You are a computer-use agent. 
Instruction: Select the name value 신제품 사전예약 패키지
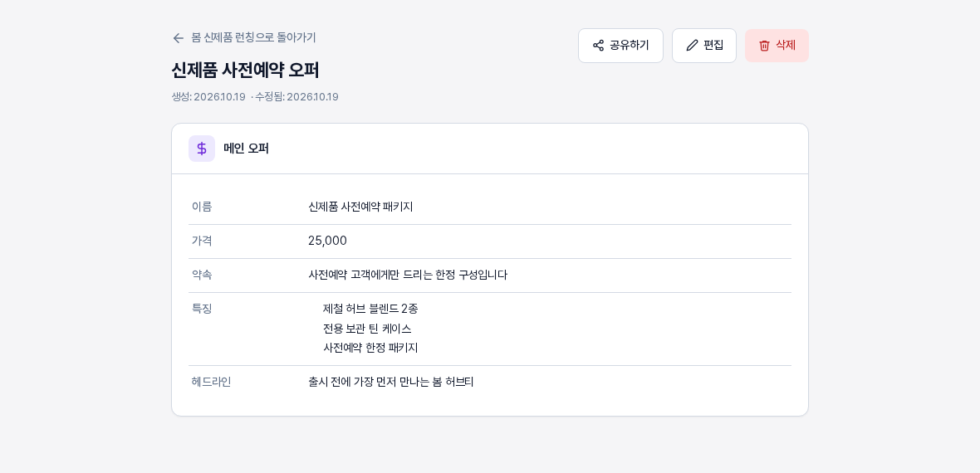360,207
